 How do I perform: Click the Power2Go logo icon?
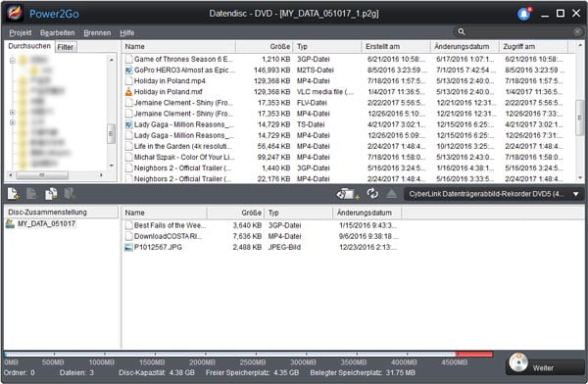coord(15,13)
